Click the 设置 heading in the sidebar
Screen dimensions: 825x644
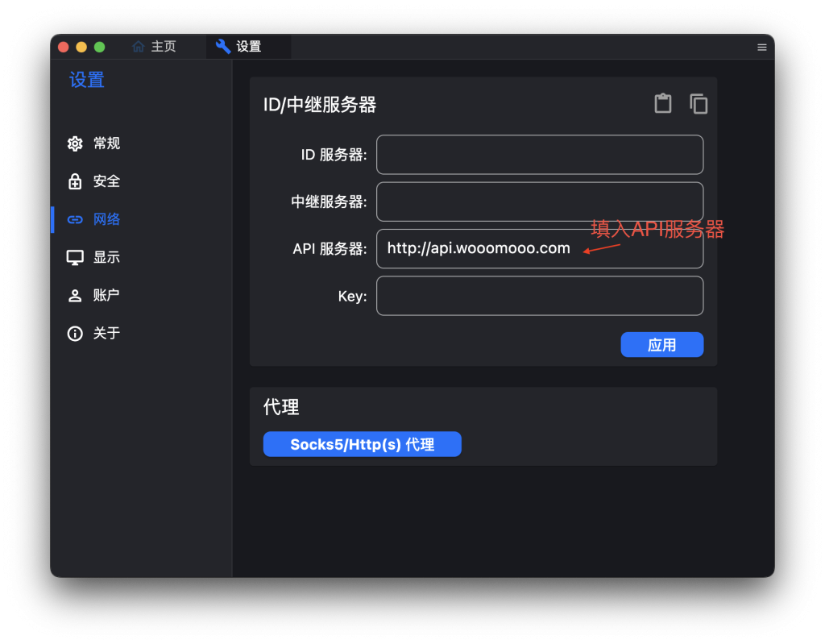pos(86,80)
